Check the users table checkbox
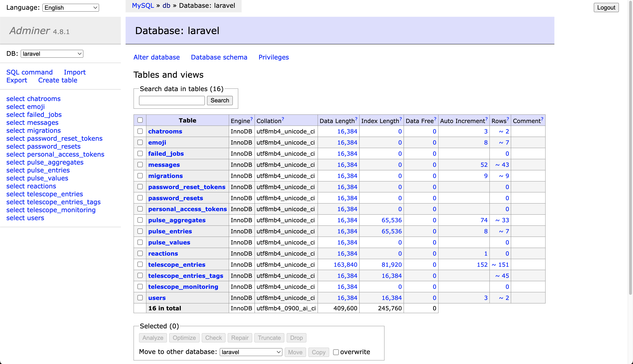 click(x=140, y=298)
